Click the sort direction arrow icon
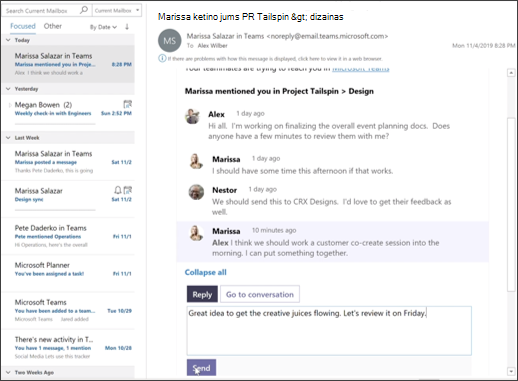 [127, 27]
